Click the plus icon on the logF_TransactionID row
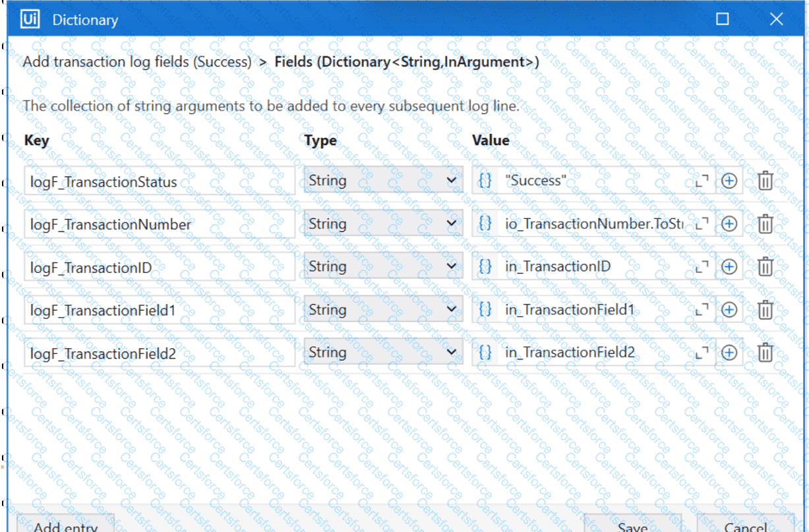The height and width of the screenshot is (532, 809). tap(729, 266)
